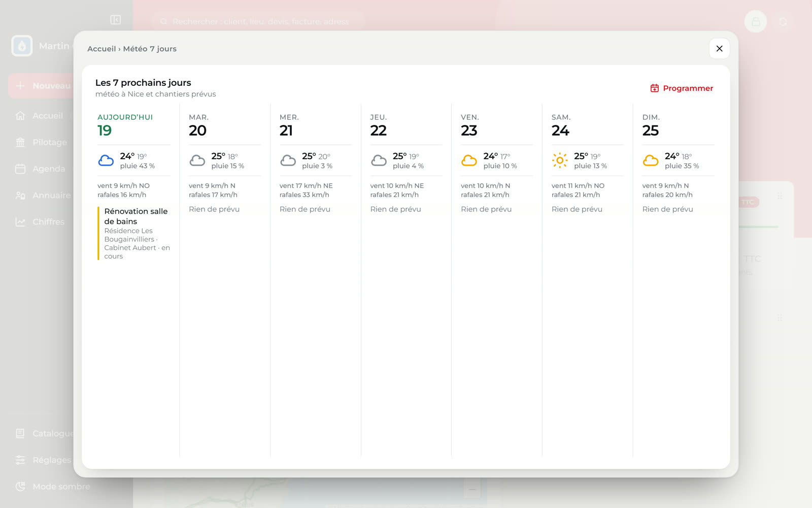Open the Rénovation salle de bains job
Image resolution: width=812 pixels, height=508 pixels.
[x=134, y=233]
